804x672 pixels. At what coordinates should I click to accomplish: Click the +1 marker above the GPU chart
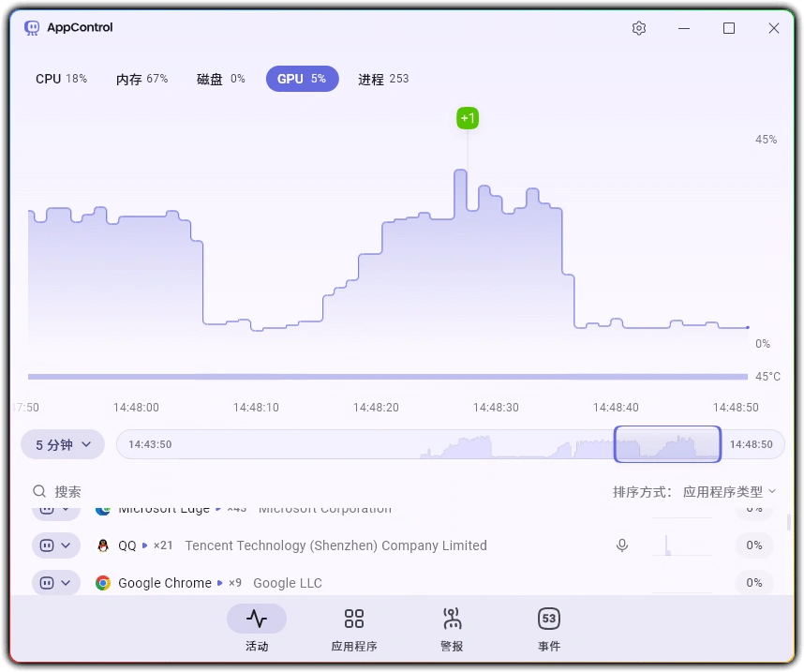(468, 118)
